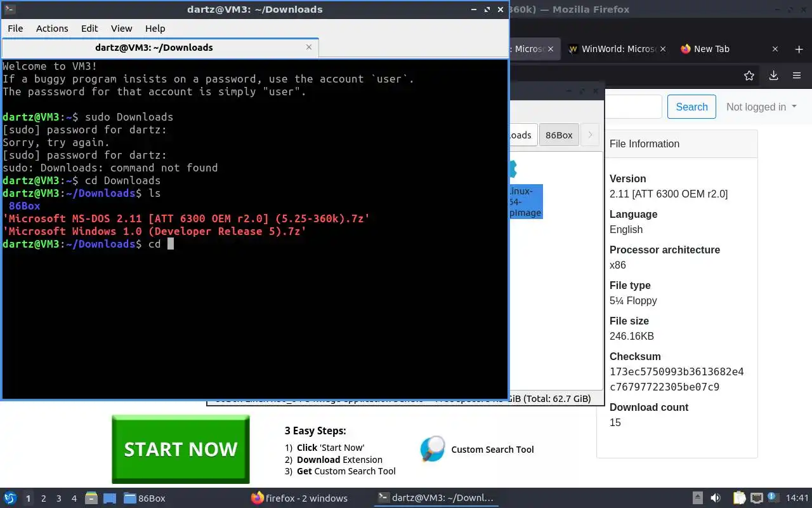Click the file manager status bar total space text
Viewport: 812px width, 508px height.
pyautogui.click(x=549, y=399)
